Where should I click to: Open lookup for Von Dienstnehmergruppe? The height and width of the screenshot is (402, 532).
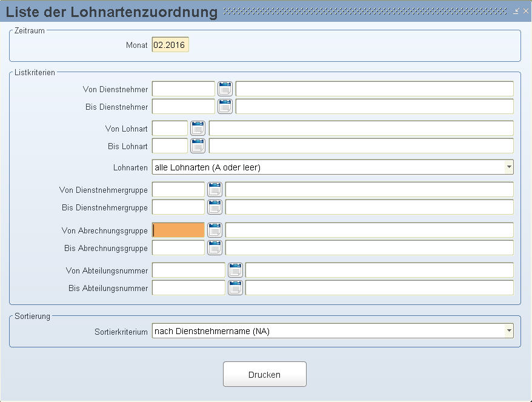click(x=214, y=189)
